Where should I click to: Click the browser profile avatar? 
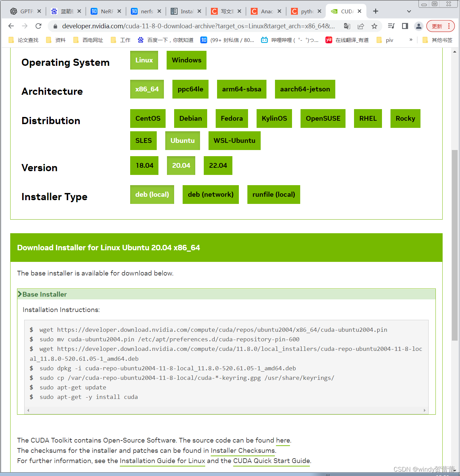click(418, 26)
